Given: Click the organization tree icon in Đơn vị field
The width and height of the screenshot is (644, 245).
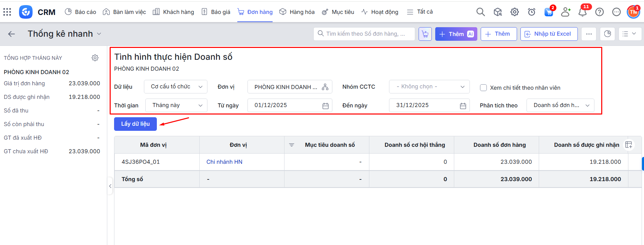Looking at the screenshot, I should pos(325,87).
